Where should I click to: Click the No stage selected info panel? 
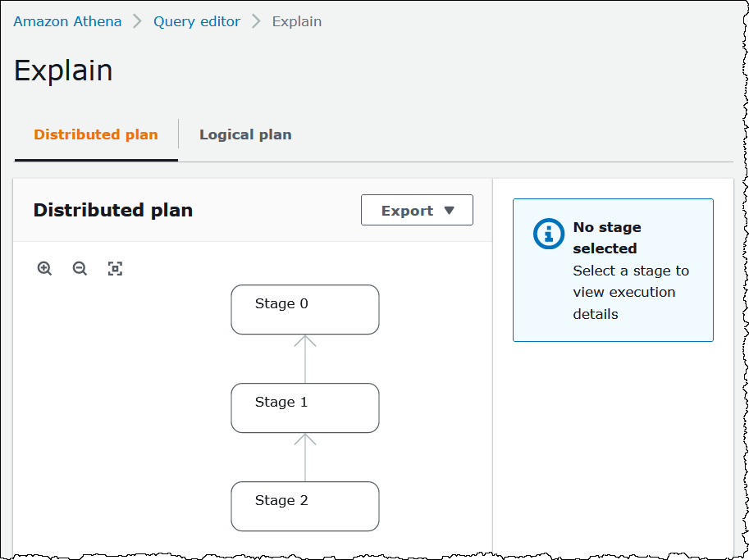(613, 271)
